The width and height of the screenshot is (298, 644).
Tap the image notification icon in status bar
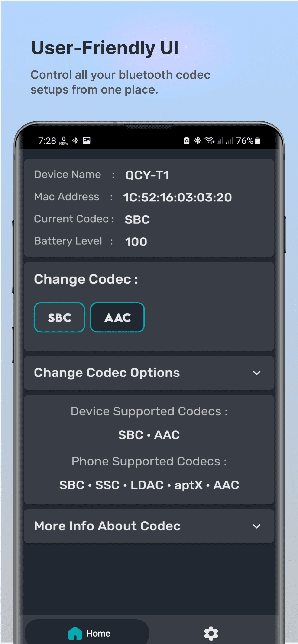[x=87, y=141]
